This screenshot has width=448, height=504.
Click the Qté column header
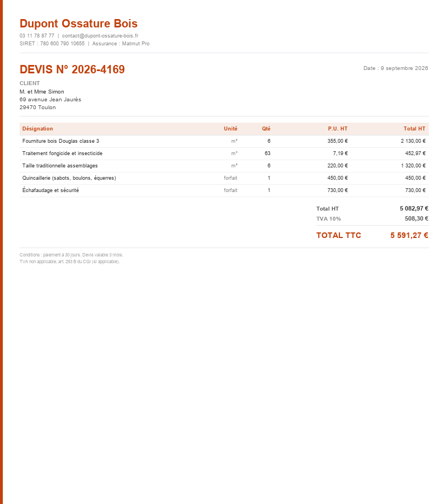(266, 129)
